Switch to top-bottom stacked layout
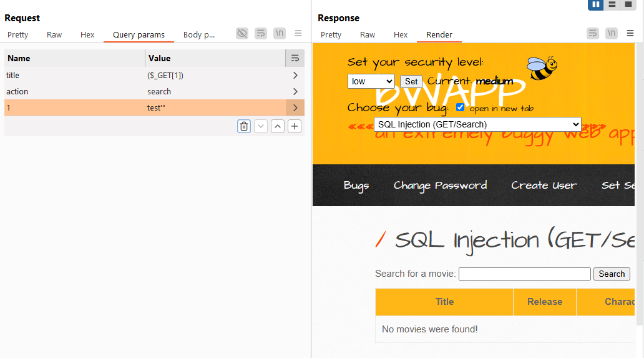 pyautogui.click(x=612, y=4)
